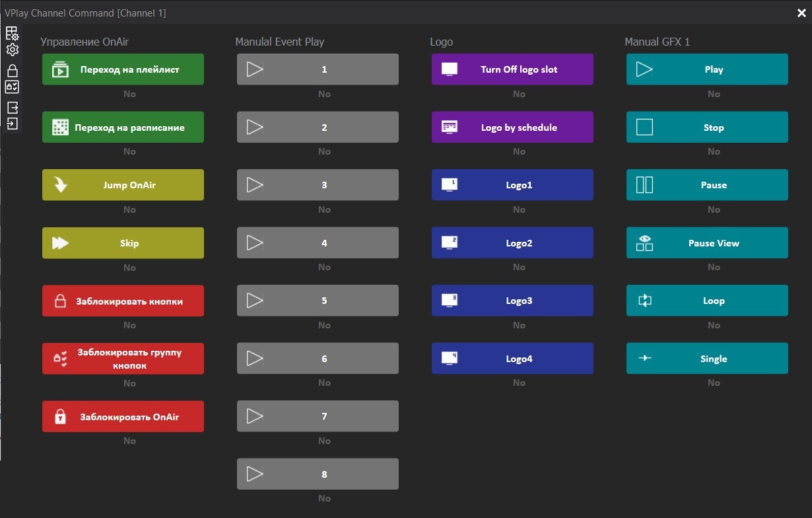Click the No label under Jump OnAir
The image size is (812, 518).
pos(129,209)
